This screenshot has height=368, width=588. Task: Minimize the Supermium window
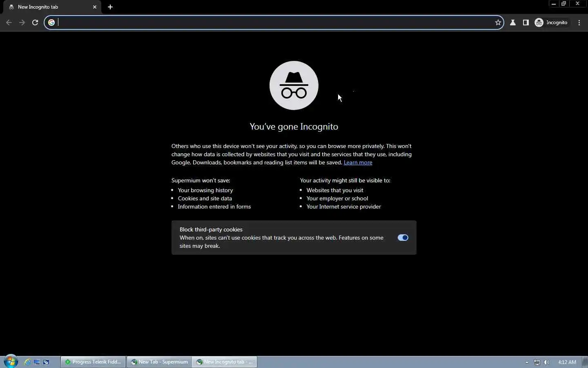point(554,4)
